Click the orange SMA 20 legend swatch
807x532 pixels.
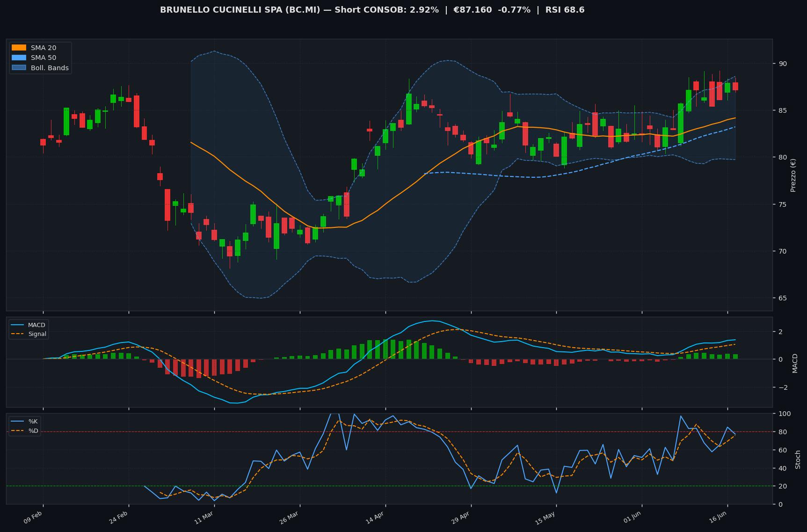[x=19, y=48]
